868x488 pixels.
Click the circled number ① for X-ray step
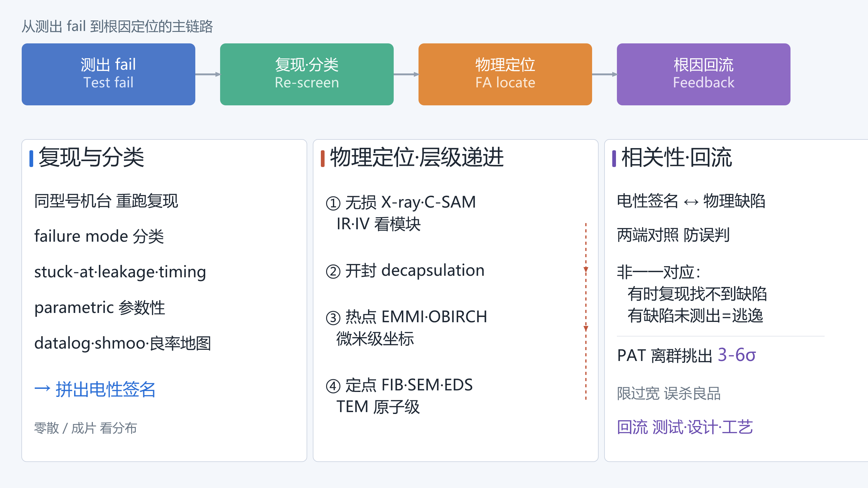333,203
